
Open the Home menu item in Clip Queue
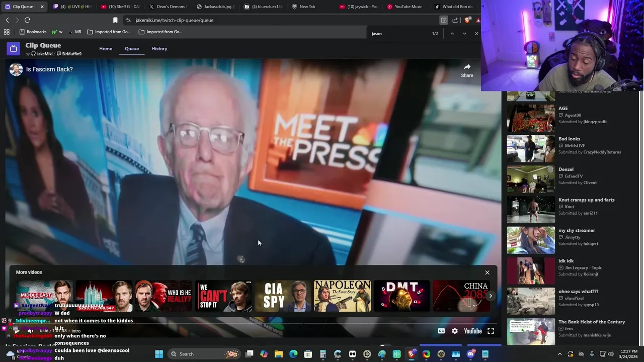(x=106, y=49)
